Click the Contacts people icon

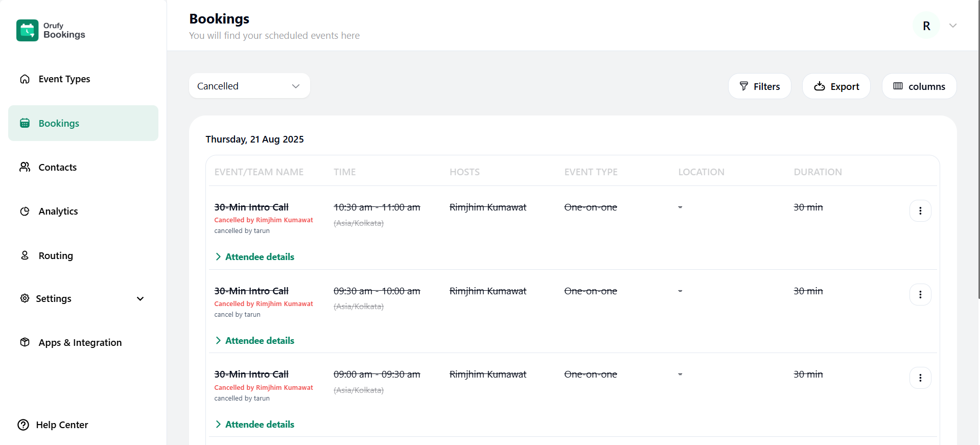coord(25,167)
